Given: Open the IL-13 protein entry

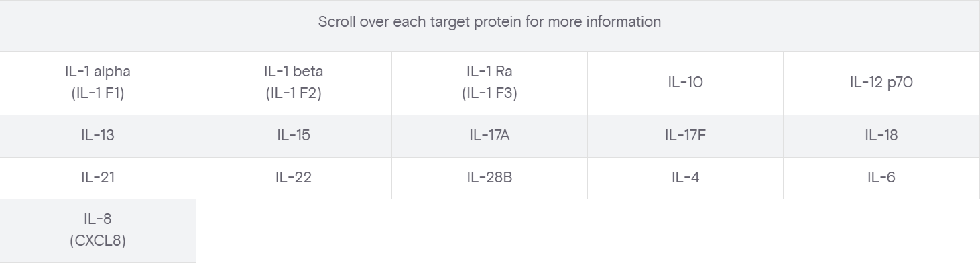Looking at the screenshot, I should [98, 136].
